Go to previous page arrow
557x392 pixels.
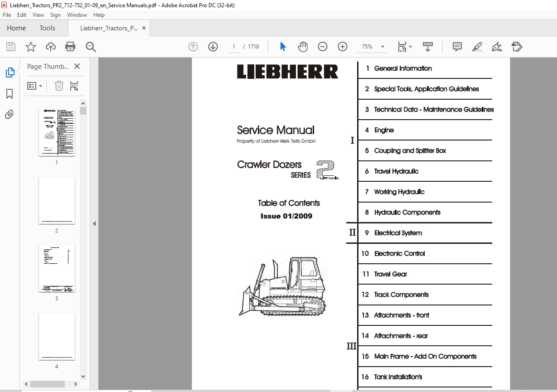pyautogui.click(x=193, y=47)
